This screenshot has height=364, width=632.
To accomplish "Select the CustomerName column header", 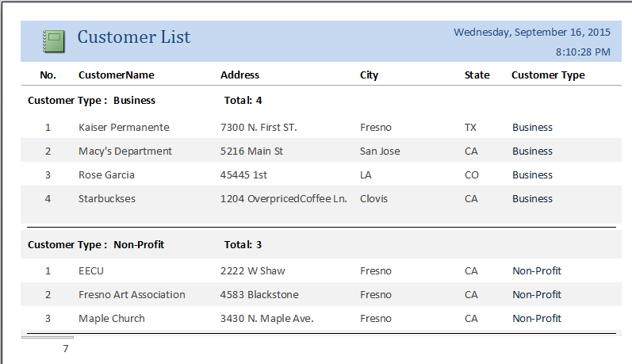I will [116, 75].
